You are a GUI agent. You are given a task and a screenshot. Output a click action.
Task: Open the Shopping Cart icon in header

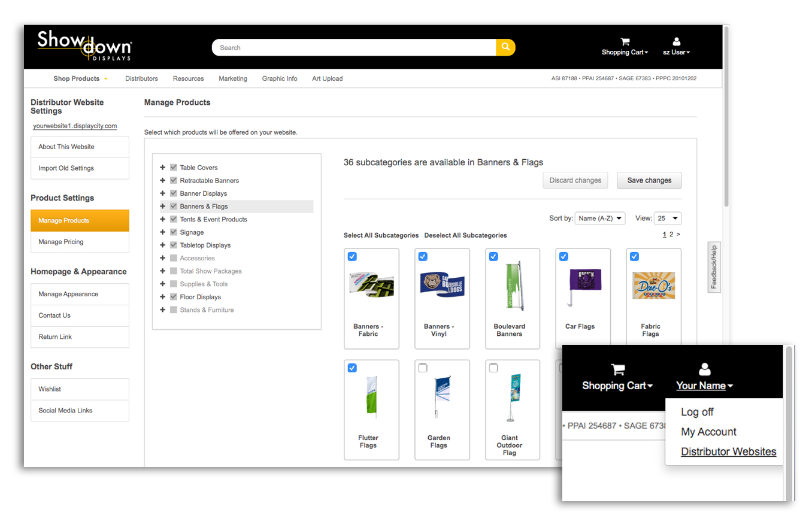click(x=625, y=42)
